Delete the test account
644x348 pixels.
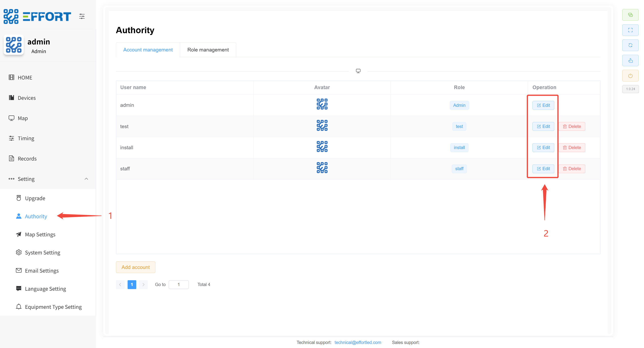coord(572,126)
